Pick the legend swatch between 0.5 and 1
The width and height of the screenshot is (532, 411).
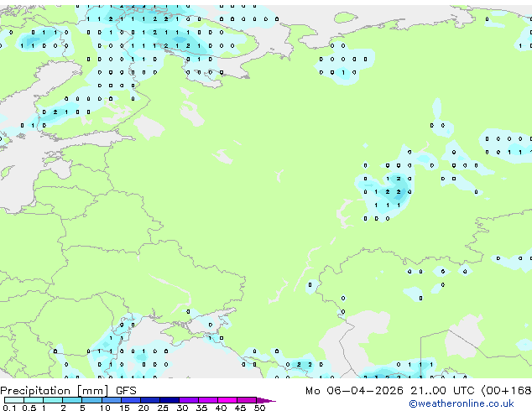[x=34, y=400]
